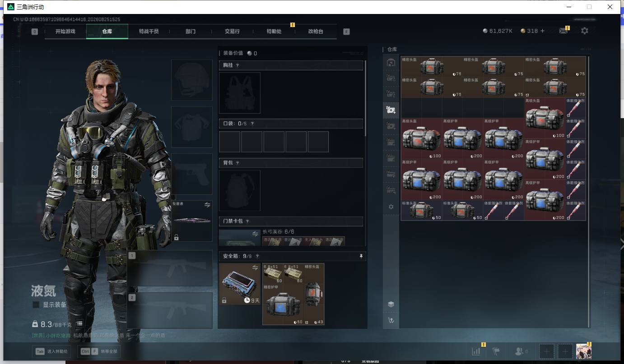The width and height of the screenshot is (624, 364).
Task: Click the 长弓溪谷: 6/6 keycard label
Action: pyautogui.click(x=278, y=232)
